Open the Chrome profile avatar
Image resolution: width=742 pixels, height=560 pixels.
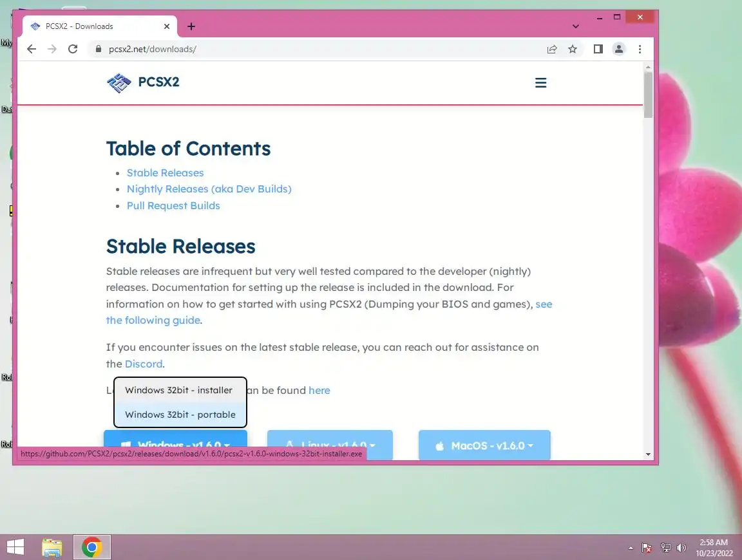tap(618, 49)
